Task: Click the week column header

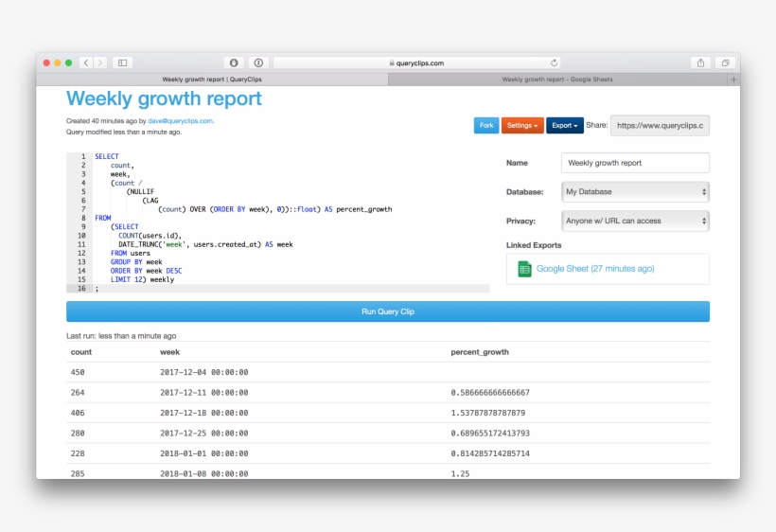Action: [169, 352]
